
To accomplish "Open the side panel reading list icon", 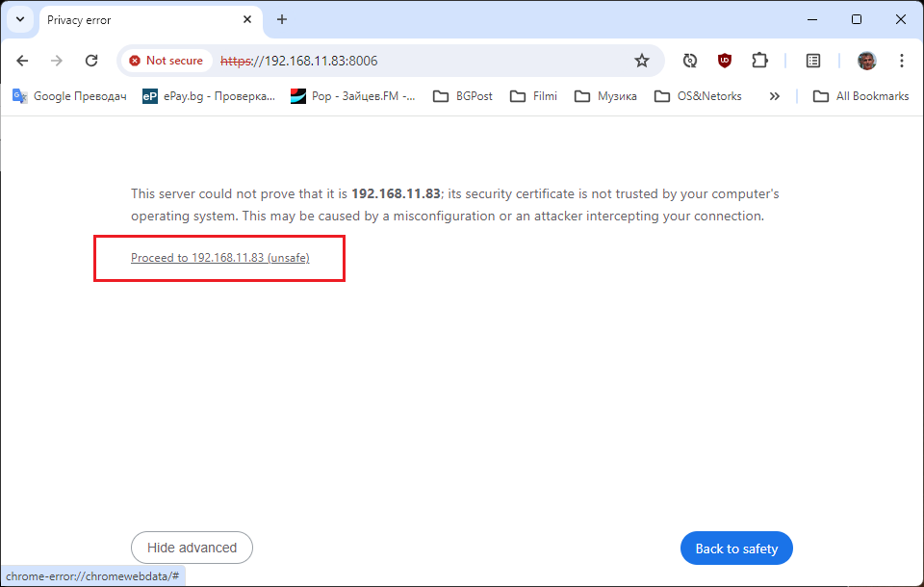I will coord(813,61).
